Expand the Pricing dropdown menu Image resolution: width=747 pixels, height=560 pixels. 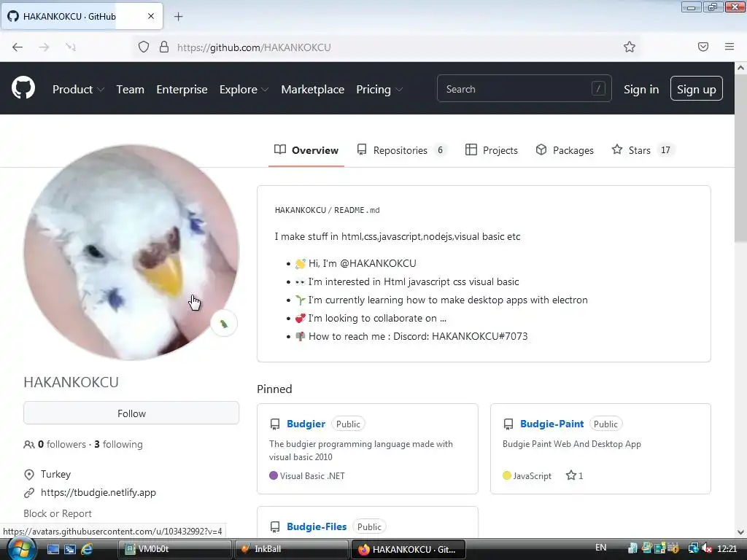coord(379,89)
